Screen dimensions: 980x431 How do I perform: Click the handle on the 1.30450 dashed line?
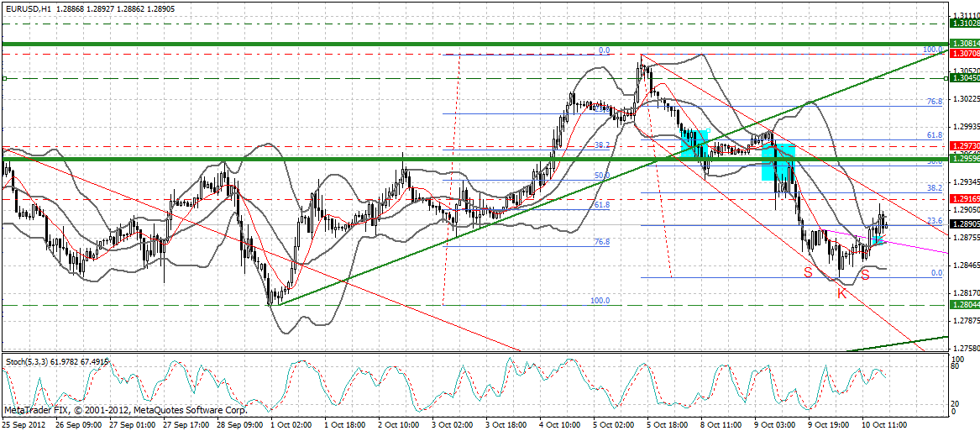point(3,78)
